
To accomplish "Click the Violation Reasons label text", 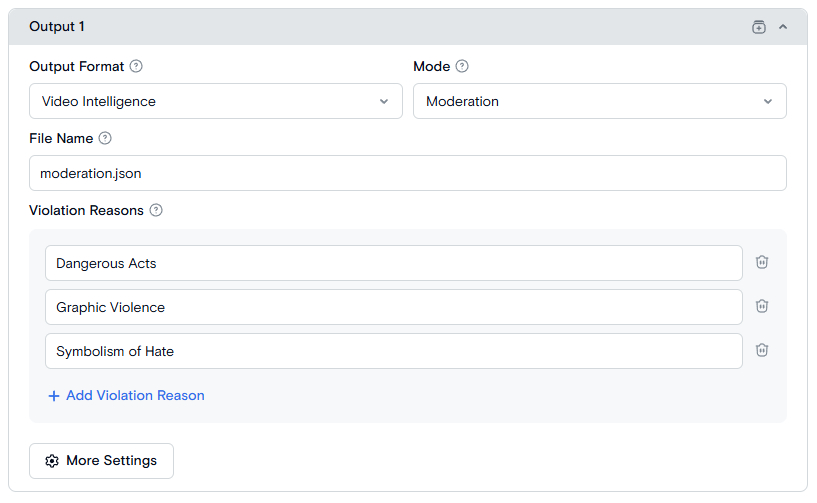I will 86,210.
